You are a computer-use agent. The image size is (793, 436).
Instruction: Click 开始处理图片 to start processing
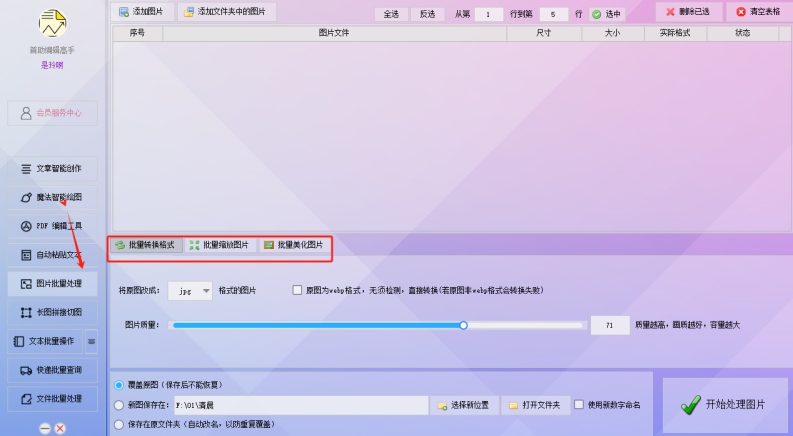pyautogui.click(x=725, y=405)
